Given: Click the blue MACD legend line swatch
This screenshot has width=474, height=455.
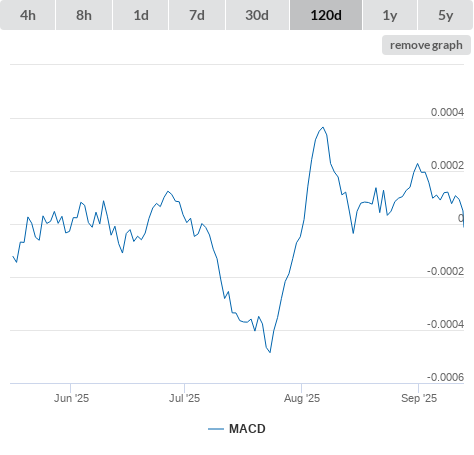Looking at the screenshot, I should [x=216, y=429].
